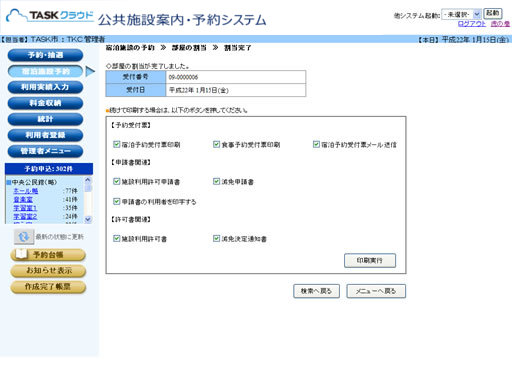Click the 印刷実行 button
512x384 pixels.
click(370, 260)
